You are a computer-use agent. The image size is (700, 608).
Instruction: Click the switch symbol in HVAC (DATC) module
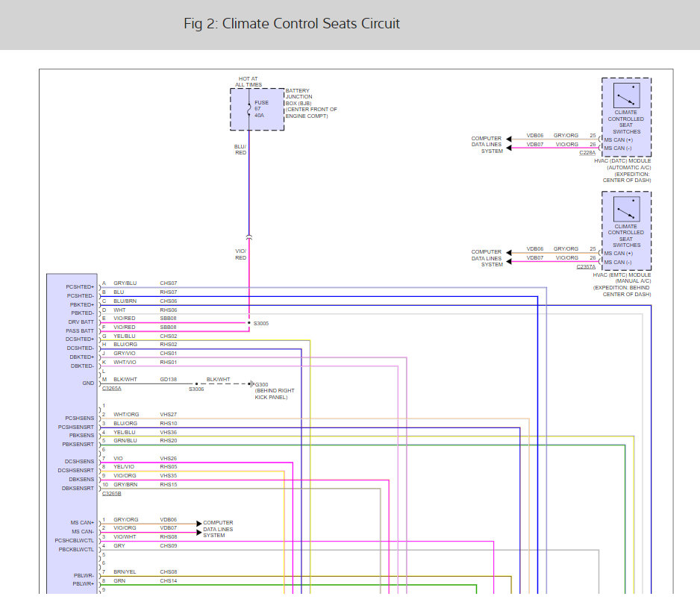click(x=626, y=95)
